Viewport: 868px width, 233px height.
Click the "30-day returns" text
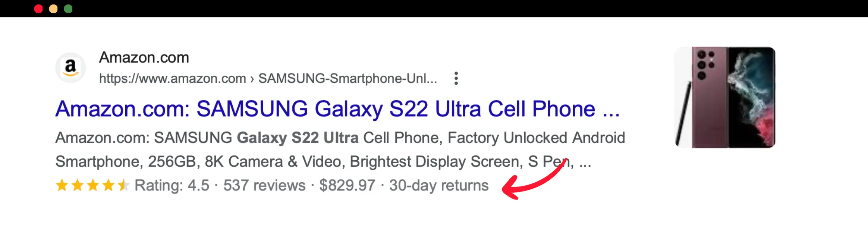pyautogui.click(x=439, y=185)
